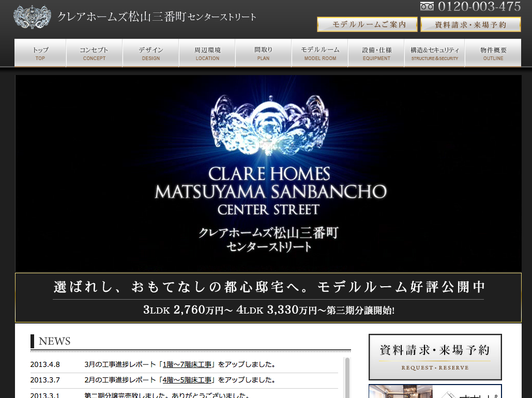The width and height of the screenshot is (532, 398).
Task: Select 構造&セキュリティ STRUCTURE & SECURITY
Action: pos(434,53)
